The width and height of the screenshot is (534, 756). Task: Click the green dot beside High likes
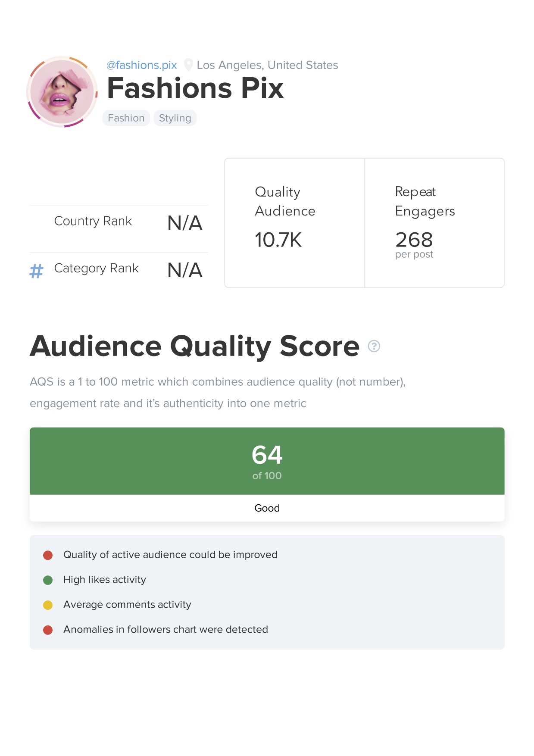48,580
